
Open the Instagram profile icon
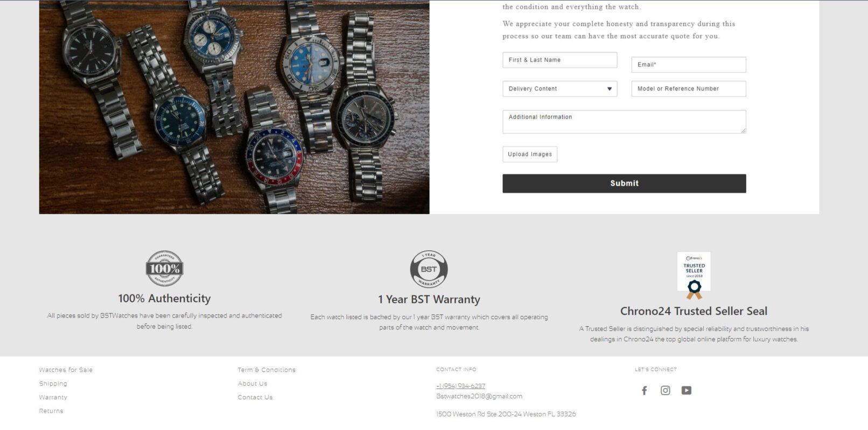666,391
